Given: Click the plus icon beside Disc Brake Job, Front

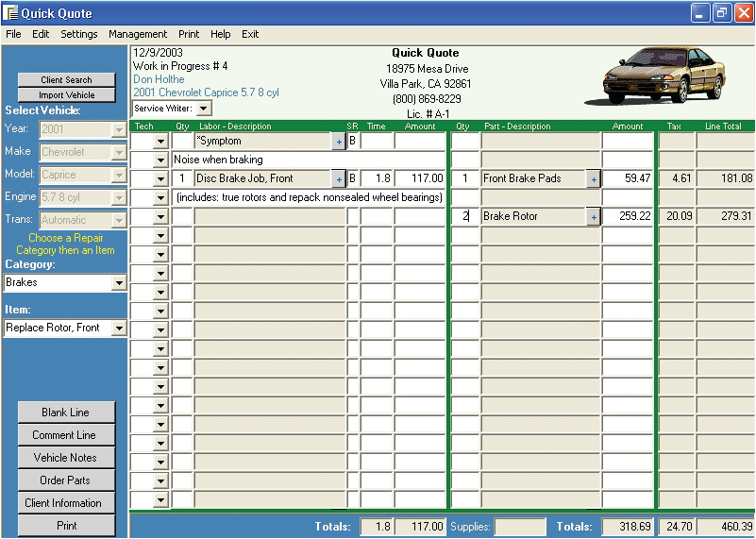Looking at the screenshot, I should pos(339,178).
